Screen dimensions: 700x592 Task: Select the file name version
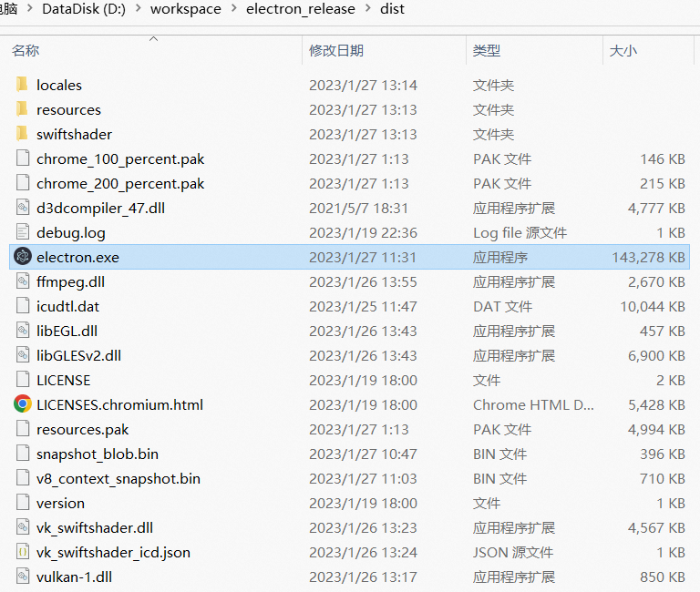pyautogui.click(x=60, y=504)
